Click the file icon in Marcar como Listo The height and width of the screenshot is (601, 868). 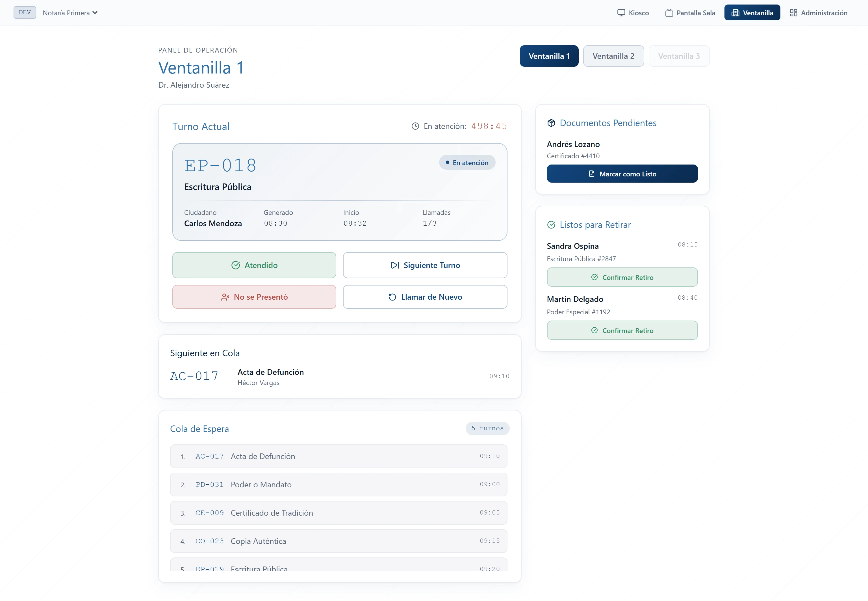coord(592,174)
